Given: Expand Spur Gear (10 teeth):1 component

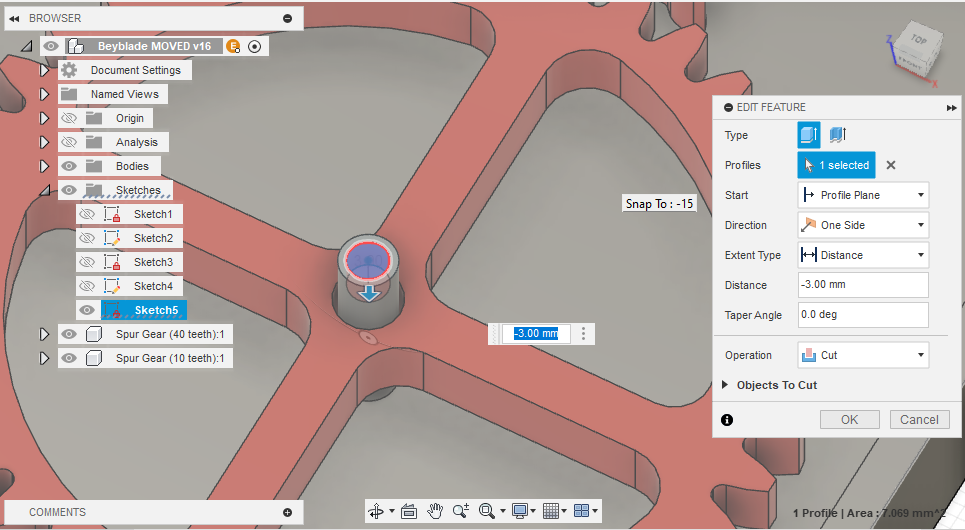Looking at the screenshot, I should (x=44, y=358).
